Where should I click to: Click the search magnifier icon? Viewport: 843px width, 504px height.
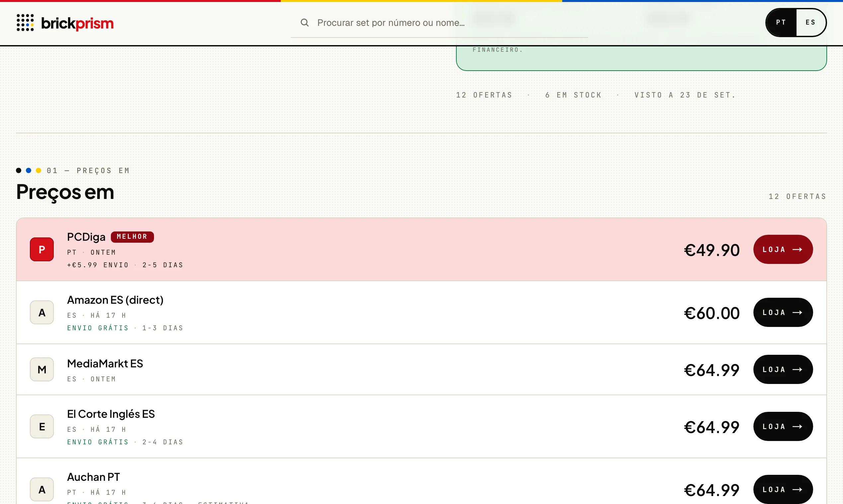coord(305,23)
